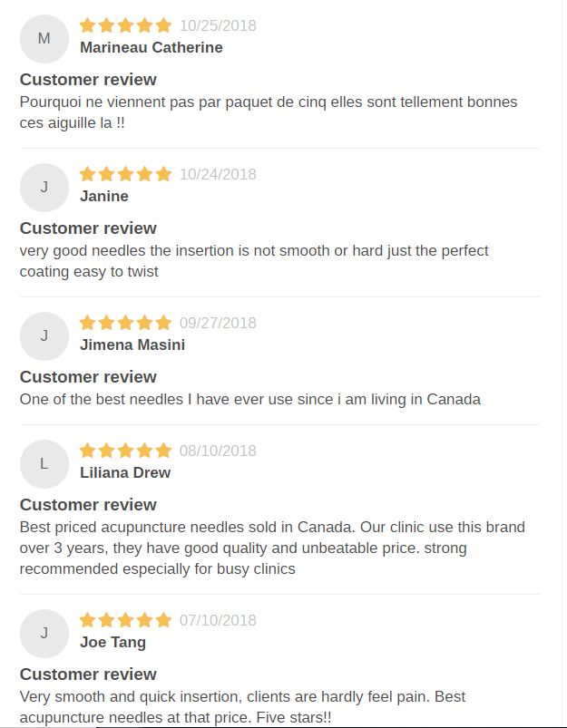This screenshot has height=728, width=567.
Task: Click the 'Customer review' heading under Janine
Action: point(88,228)
